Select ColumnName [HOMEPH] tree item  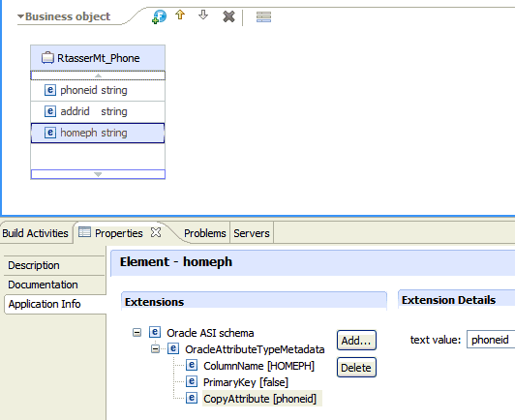(x=258, y=366)
